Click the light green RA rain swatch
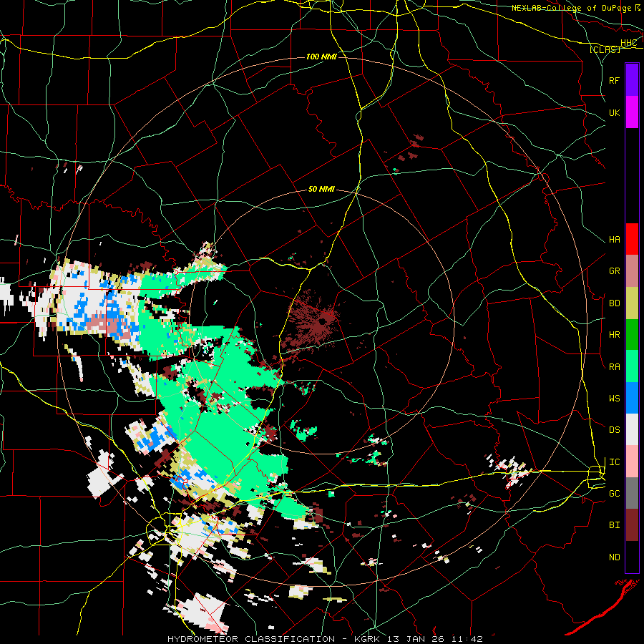The height and width of the screenshot is (644, 644). coord(632,367)
